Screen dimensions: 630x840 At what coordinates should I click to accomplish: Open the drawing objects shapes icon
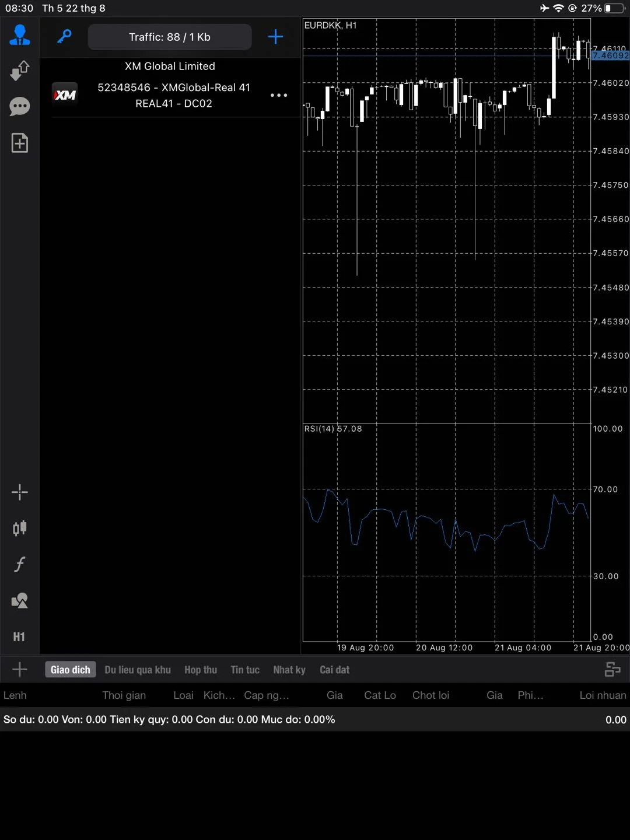[20, 601]
